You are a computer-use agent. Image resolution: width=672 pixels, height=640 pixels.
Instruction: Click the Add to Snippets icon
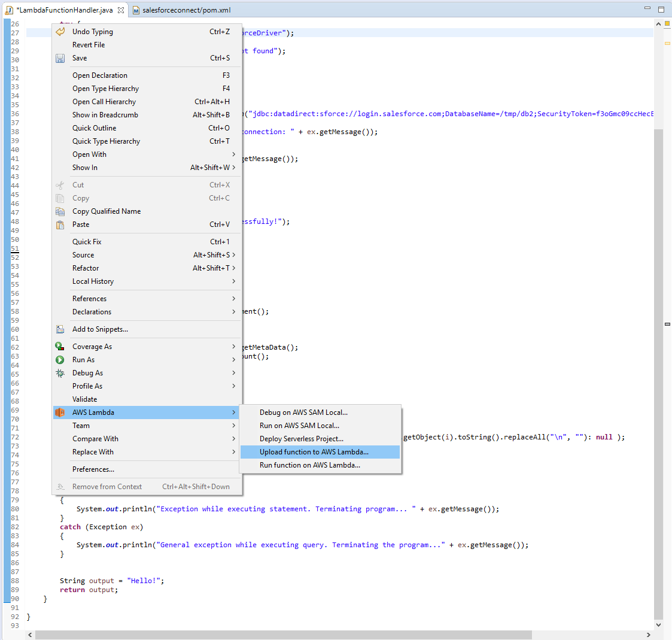(x=60, y=329)
